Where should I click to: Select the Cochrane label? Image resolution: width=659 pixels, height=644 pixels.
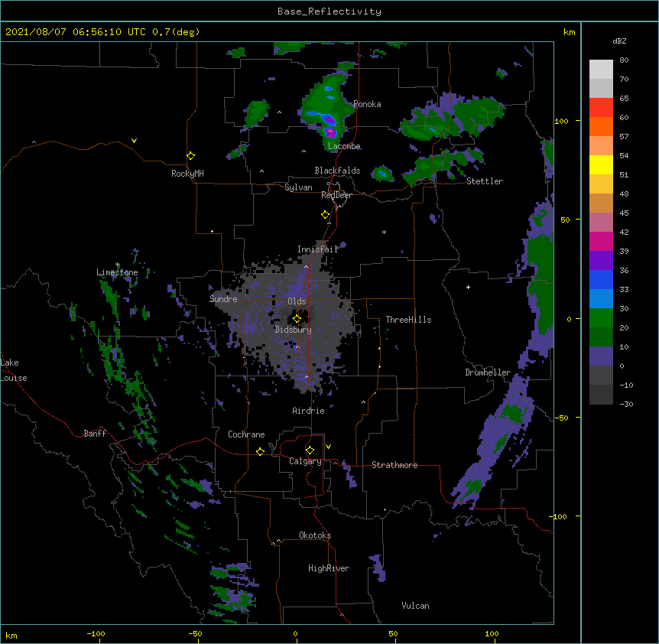pos(246,434)
